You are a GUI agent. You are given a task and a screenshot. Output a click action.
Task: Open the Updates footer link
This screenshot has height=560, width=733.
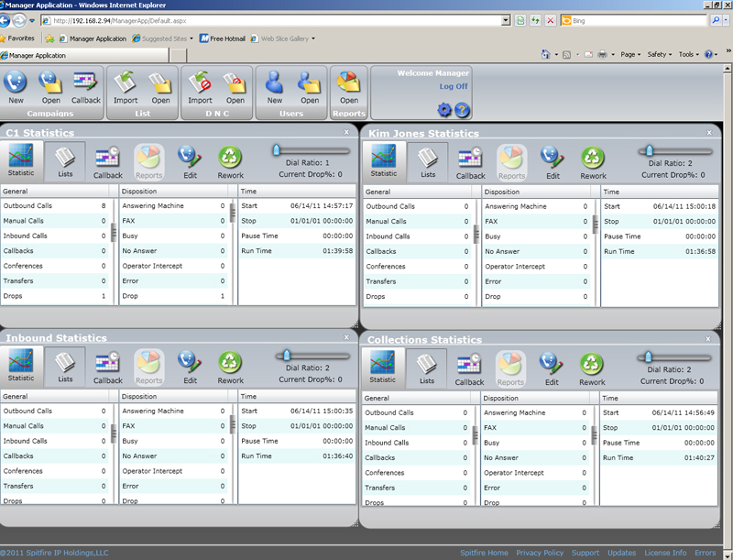[622, 553]
